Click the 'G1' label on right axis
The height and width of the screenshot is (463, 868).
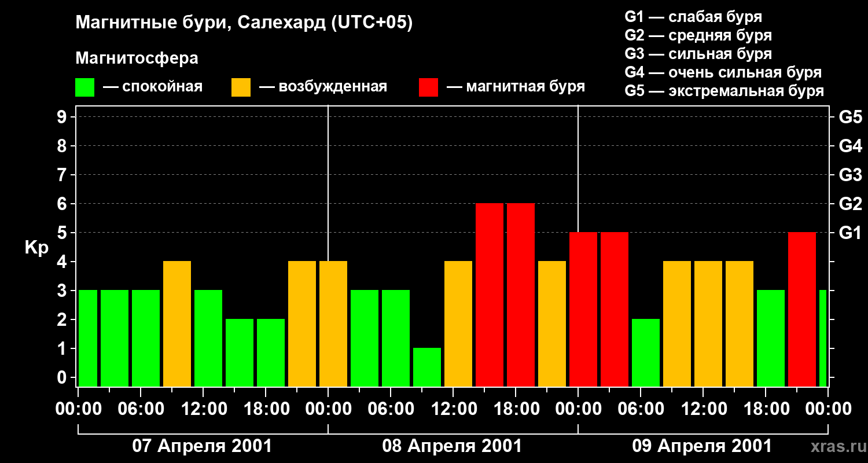click(851, 233)
